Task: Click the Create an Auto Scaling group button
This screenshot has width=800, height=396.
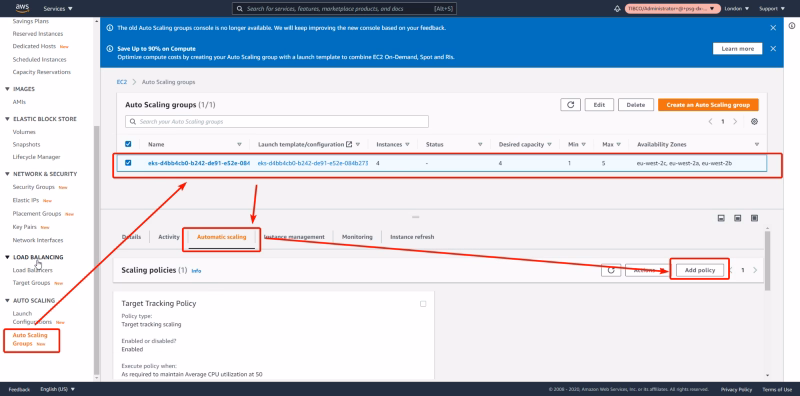Action: 708,105
